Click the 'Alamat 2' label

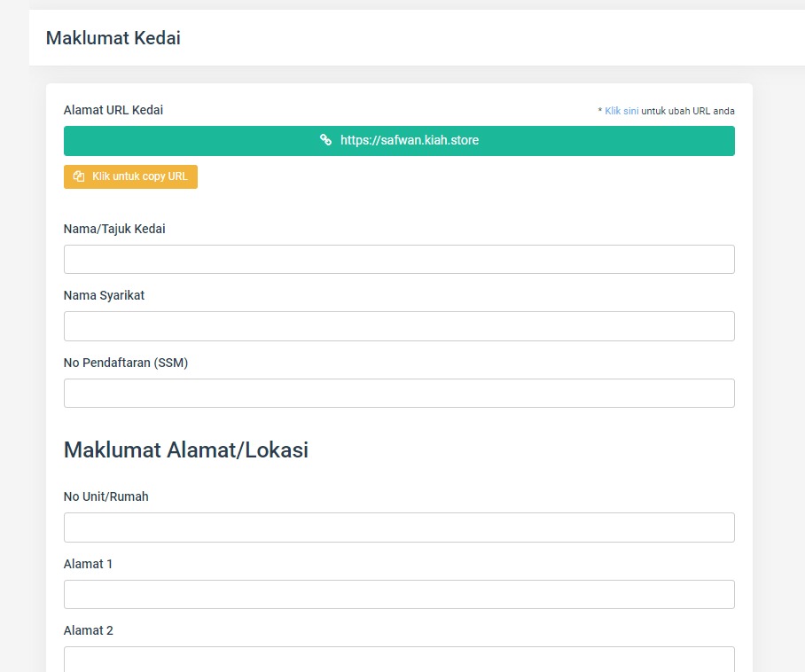pyautogui.click(x=89, y=630)
